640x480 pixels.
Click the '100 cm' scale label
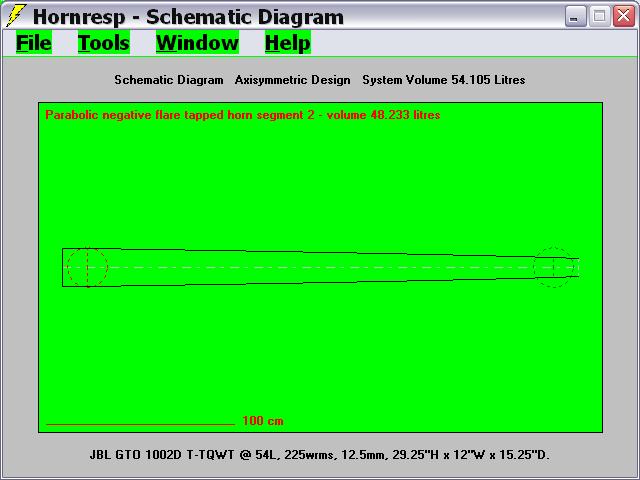click(x=263, y=421)
